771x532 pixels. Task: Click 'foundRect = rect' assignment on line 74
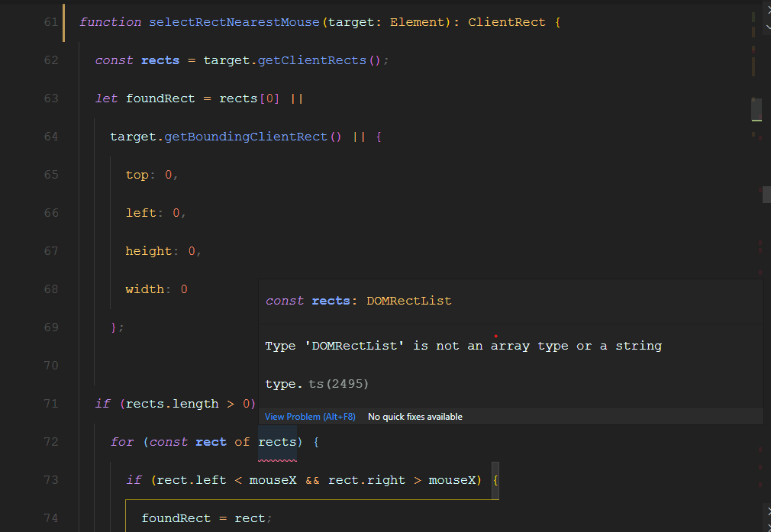pyautogui.click(x=203, y=518)
